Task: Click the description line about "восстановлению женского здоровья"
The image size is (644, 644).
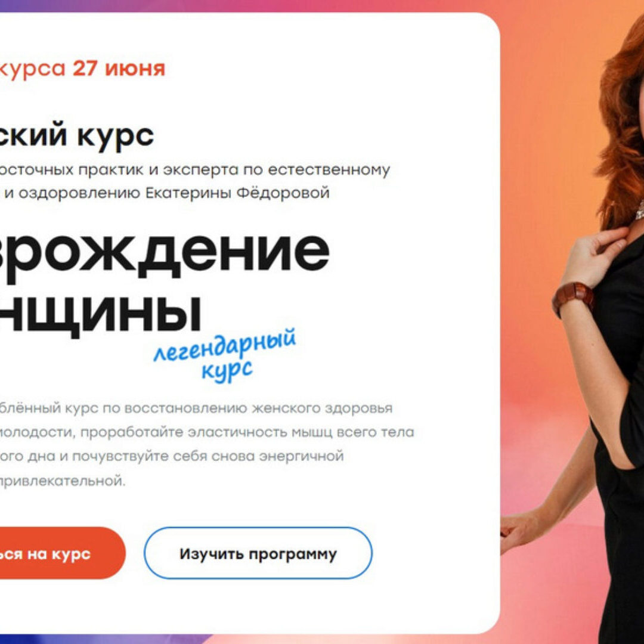Action: tap(196, 408)
